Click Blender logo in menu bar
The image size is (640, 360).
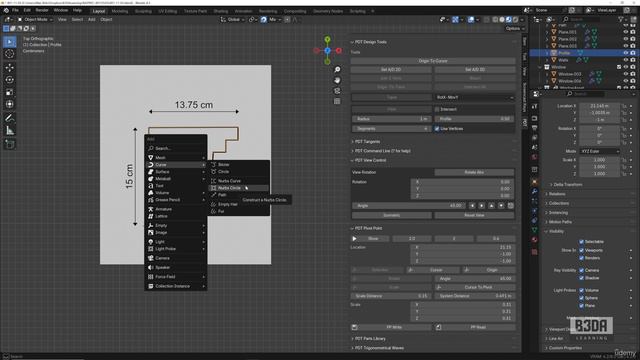6,10
